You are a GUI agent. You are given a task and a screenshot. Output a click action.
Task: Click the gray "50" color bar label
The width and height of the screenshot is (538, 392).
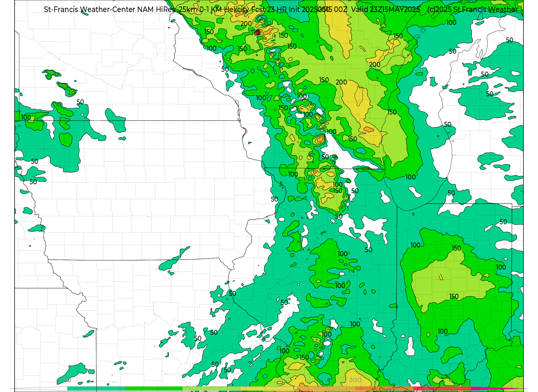(67, 380)
